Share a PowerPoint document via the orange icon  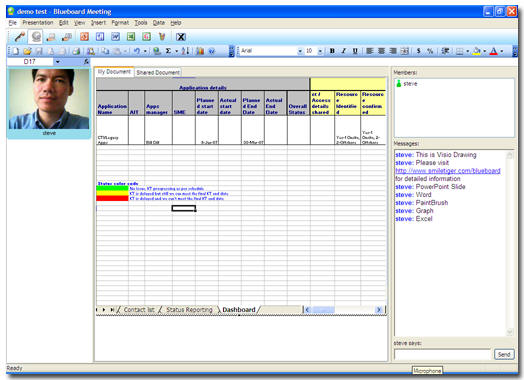84,36
